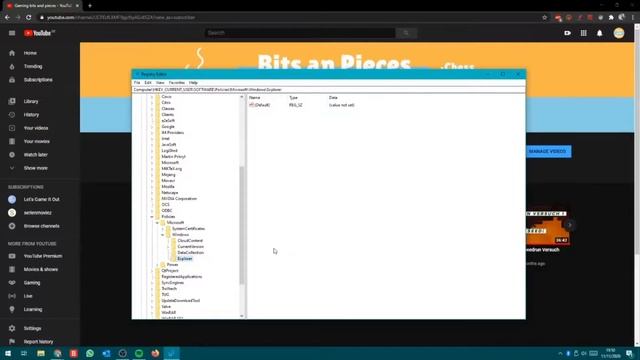Open Your movies in the sidebar
The height and width of the screenshot is (360, 640).
coord(36,142)
